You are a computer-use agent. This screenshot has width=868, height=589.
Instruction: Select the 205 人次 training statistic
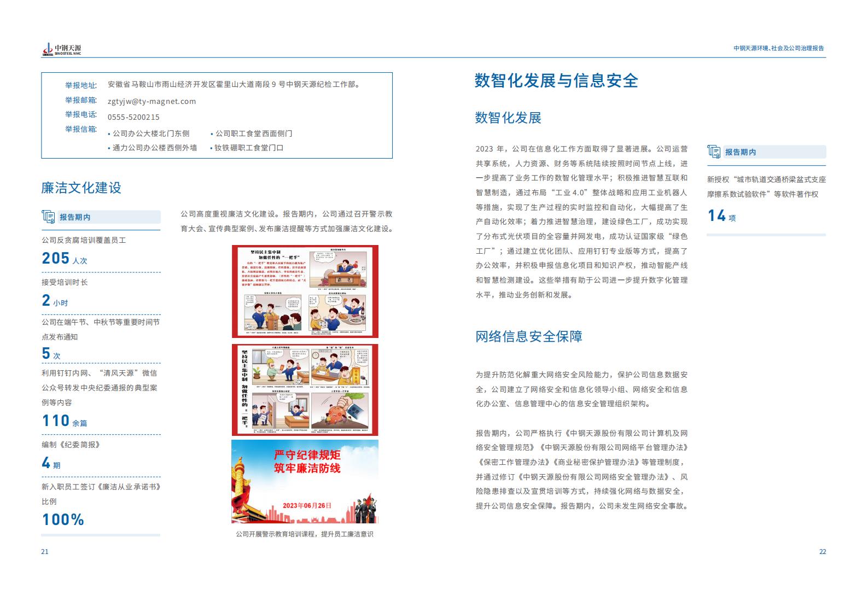click(x=64, y=258)
